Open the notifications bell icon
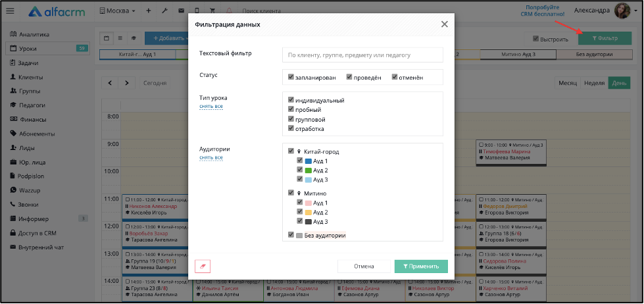This screenshot has height=304, width=644. (x=229, y=11)
